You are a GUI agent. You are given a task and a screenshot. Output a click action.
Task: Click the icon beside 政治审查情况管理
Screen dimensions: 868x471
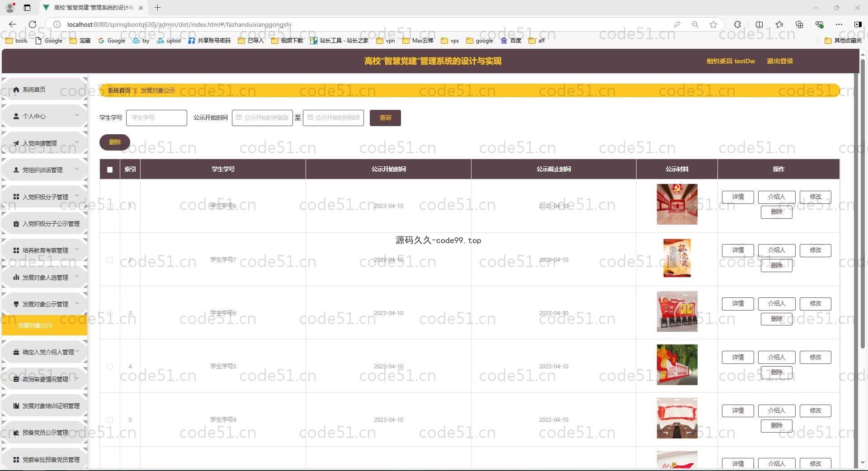tap(16, 379)
